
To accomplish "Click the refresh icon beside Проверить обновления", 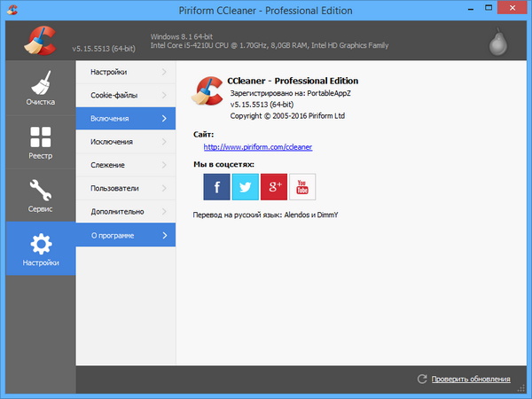I will pyautogui.click(x=422, y=379).
